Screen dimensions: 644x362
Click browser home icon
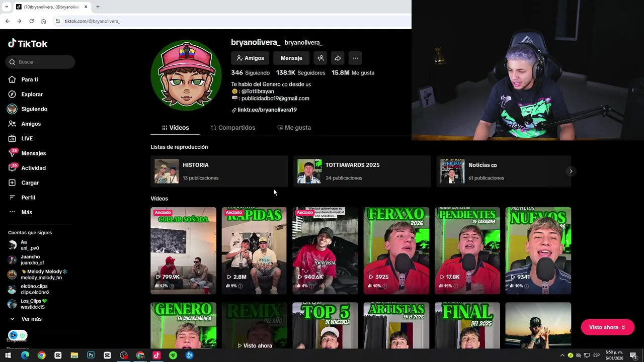click(x=43, y=21)
